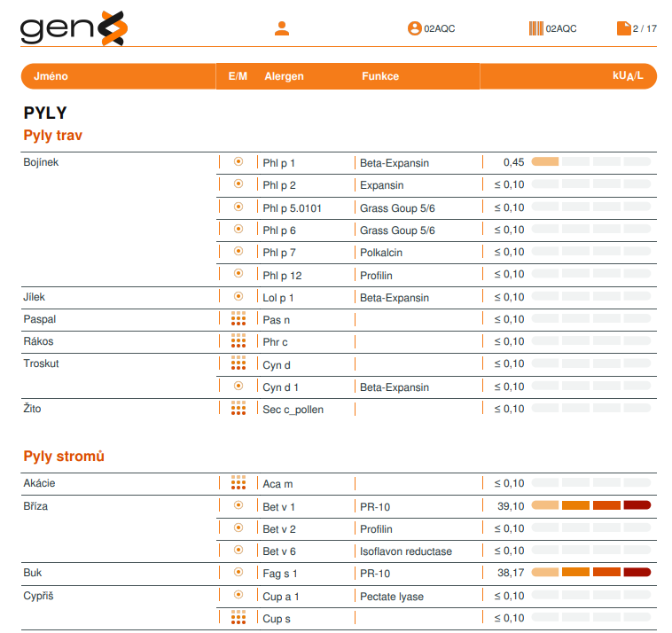The width and height of the screenshot is (672, 633).
Task: Click the extract grid icon for Aca m
Action: [238, 483]
